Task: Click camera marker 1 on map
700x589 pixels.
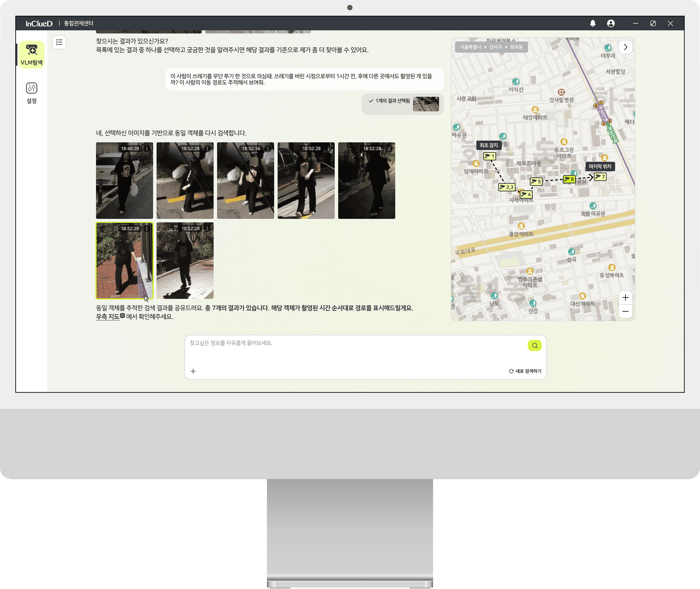Action: tap(489, 156)
